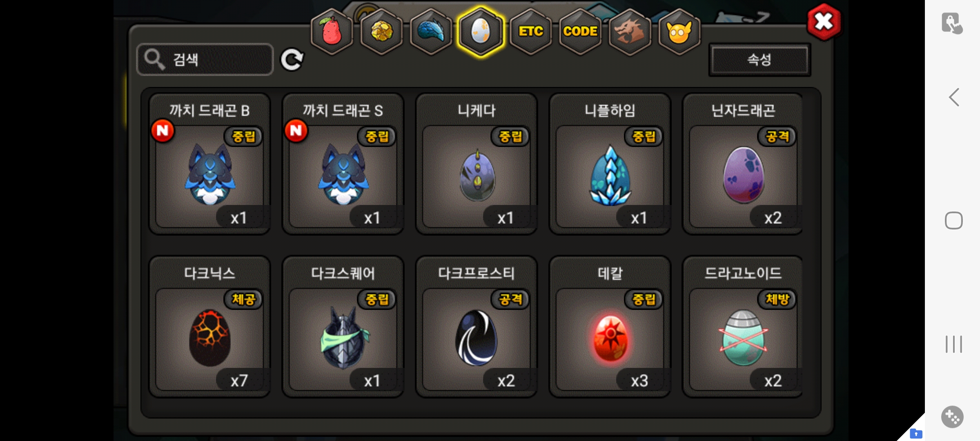This screenshot has width=980, height=441.
Task: Open the fruit food category tab
Action: coord(332,32)
